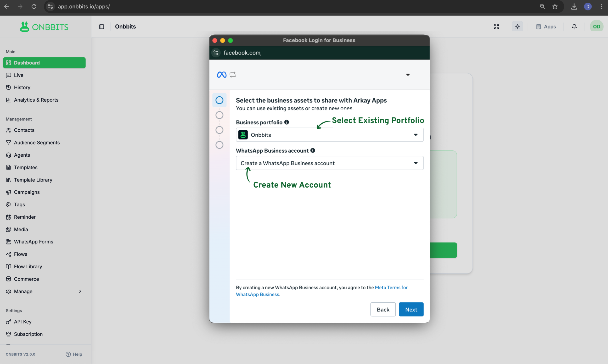
Task: Bookmark page with star icon
Action: pyautogui.click(x=555, y=6)
